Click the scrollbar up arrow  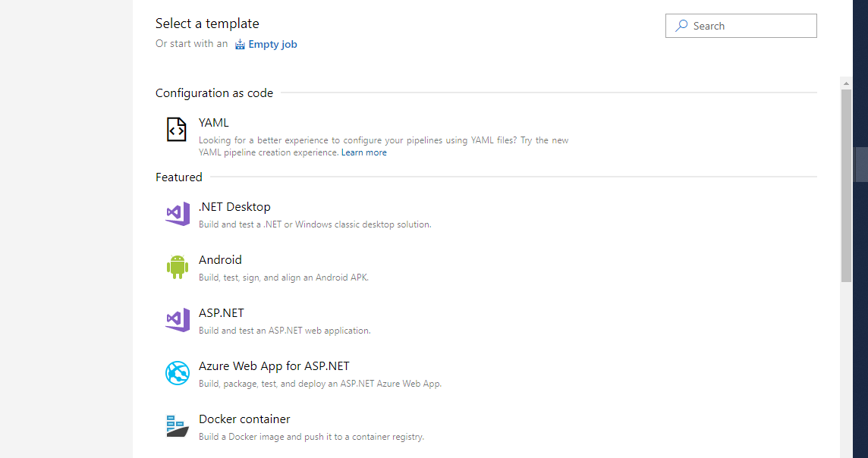[846, 83]
